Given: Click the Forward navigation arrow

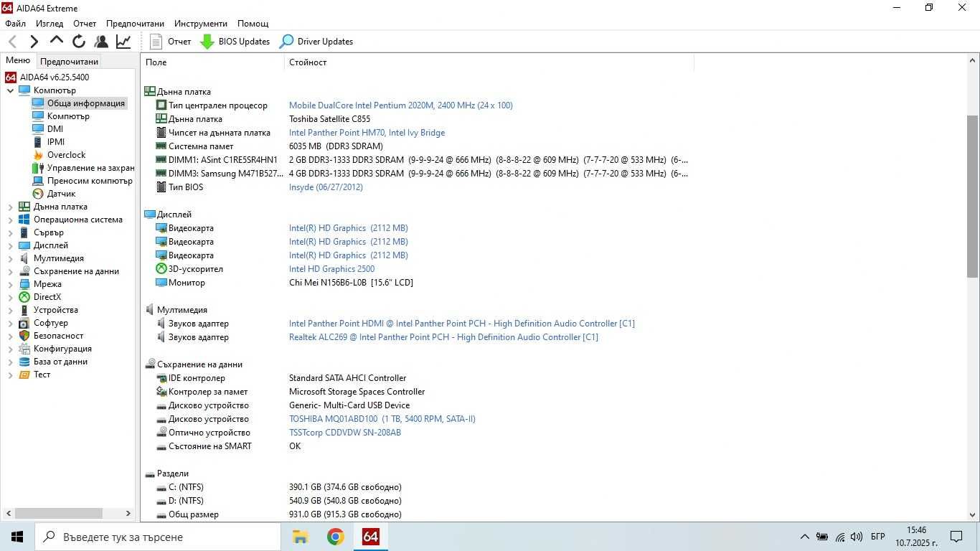Looking at the screenshot, I should (x=34, y=42).
